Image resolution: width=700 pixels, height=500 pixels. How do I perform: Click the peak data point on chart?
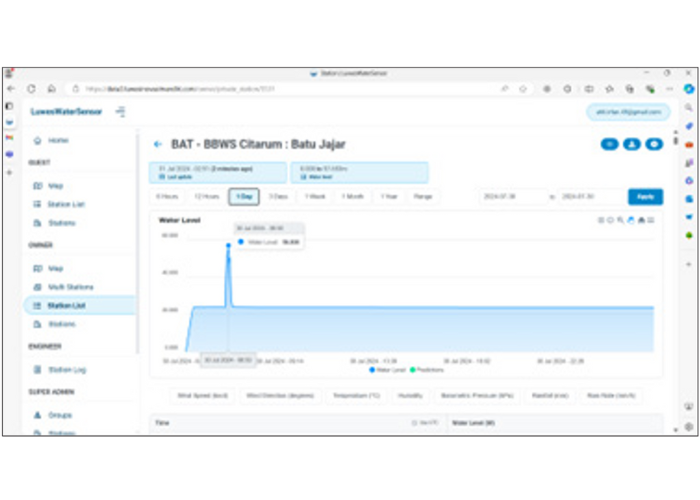228,243
